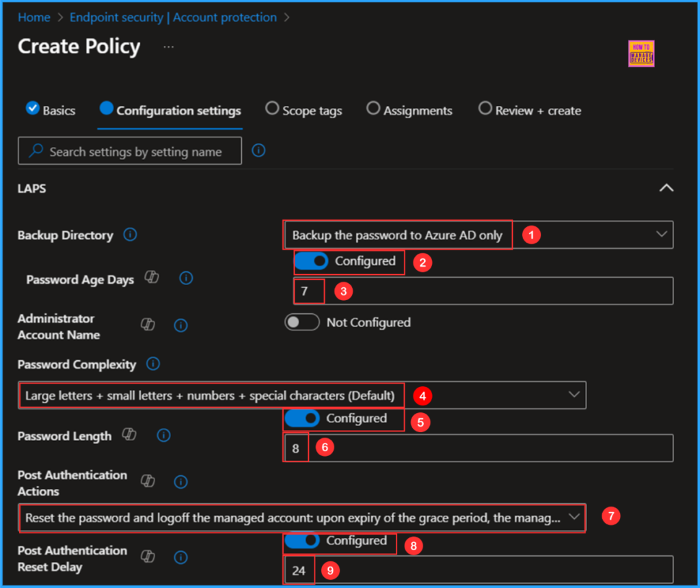Open Copilot icon for Post Authentication Reset Delay
700x588 pixels.
click(148, 557)
